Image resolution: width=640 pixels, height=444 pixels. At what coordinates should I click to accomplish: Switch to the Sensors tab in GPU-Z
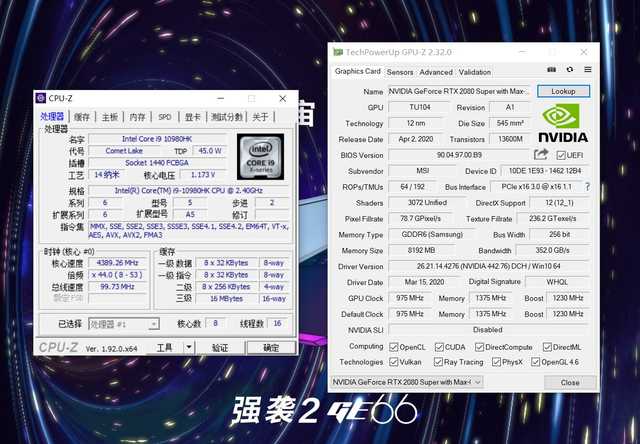point(400,72)
